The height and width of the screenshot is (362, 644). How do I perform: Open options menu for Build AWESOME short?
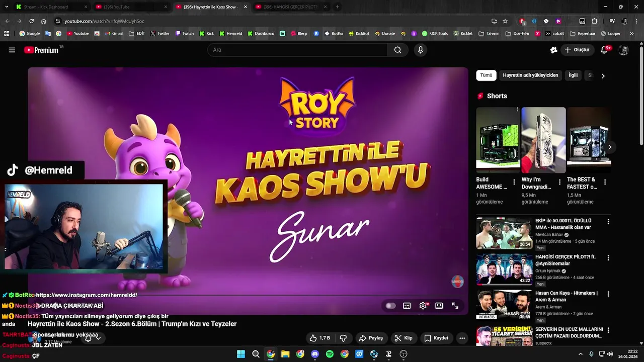point(514,182)
